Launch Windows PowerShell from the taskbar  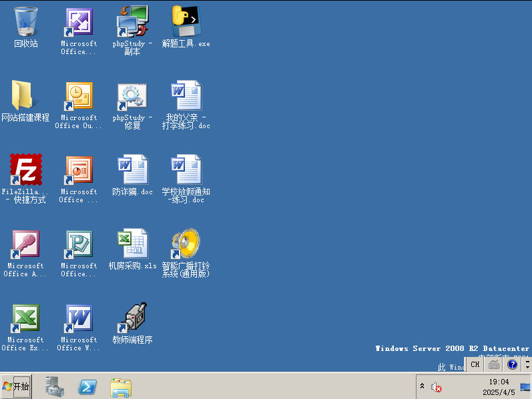coord(87,387)
